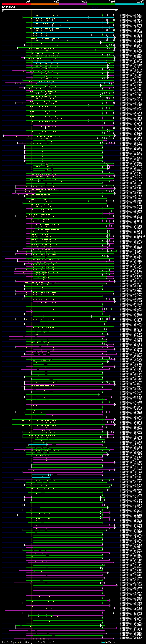
Task: Open hit UniRef100_Q8H9E1
Action: 131,22
